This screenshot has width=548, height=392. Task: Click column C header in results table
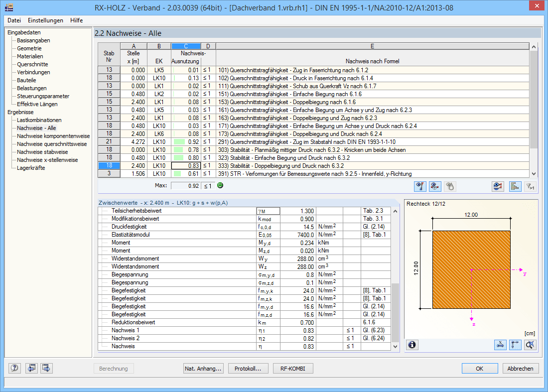pos(186,46)
